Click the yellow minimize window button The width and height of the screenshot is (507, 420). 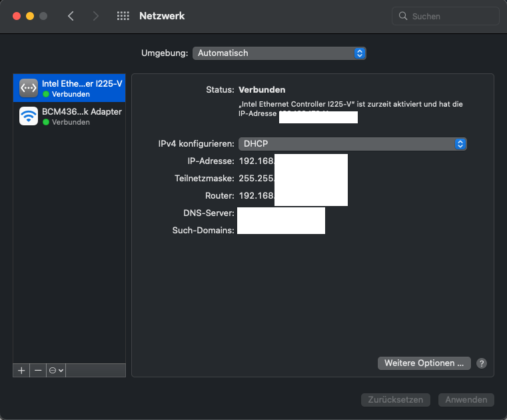tap(30, 16)
